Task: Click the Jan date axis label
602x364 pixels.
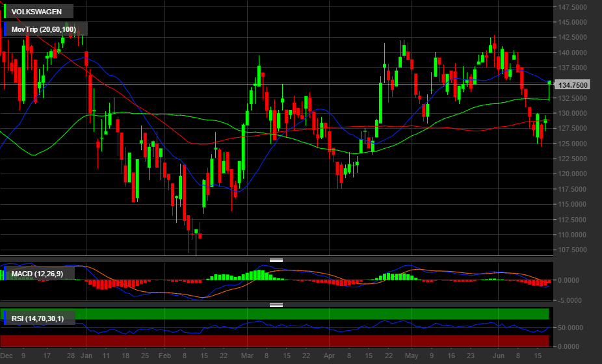Action: click(x=86, y=356)
